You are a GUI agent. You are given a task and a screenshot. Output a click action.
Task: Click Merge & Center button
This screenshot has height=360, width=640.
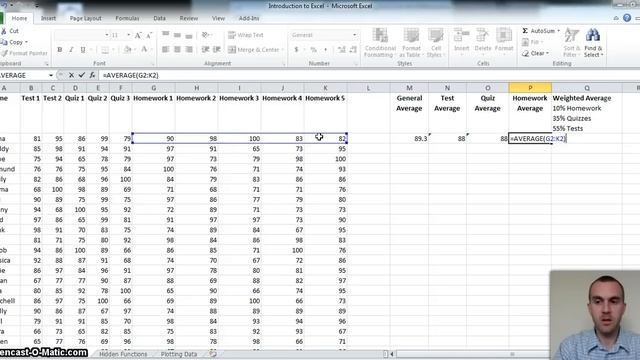click(253, 50)
